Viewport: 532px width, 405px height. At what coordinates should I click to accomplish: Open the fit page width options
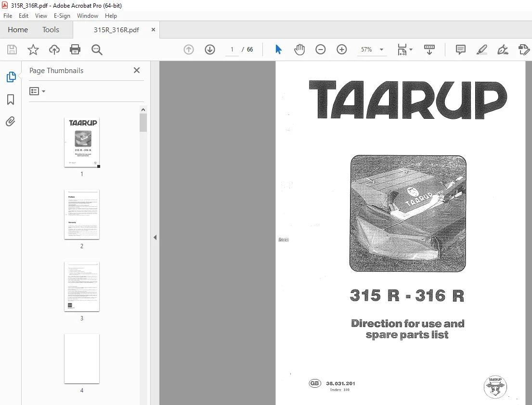pos(405,50)
